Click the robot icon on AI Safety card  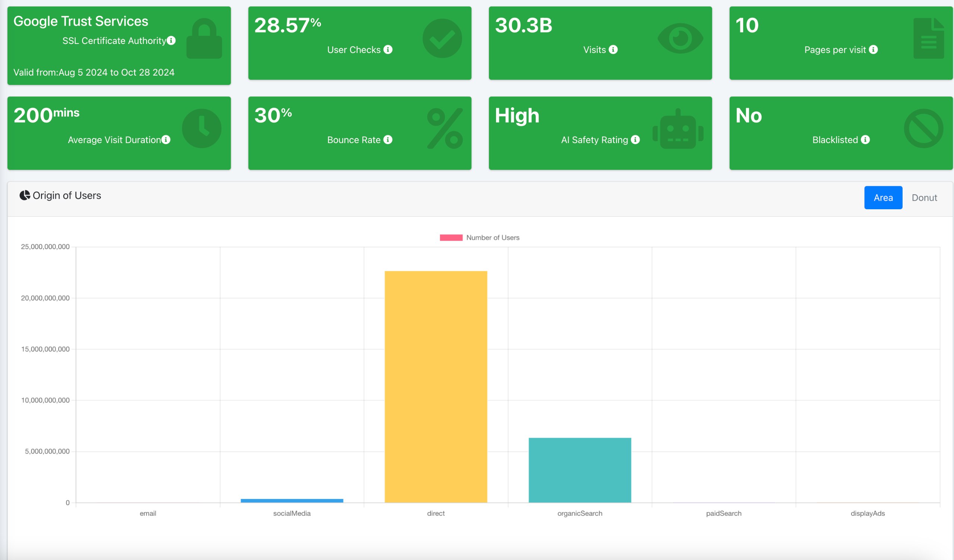coord(677,130)
